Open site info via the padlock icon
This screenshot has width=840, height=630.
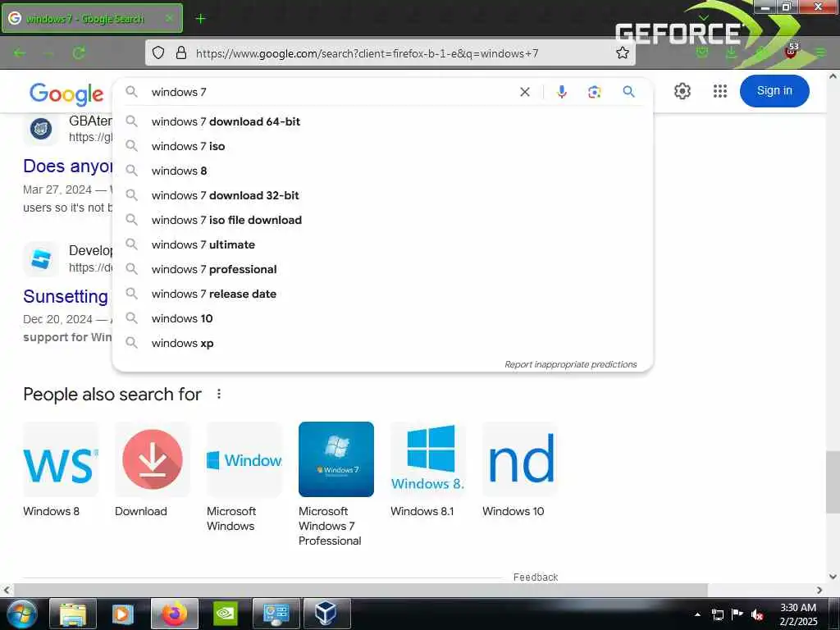[x=181, y=53]
